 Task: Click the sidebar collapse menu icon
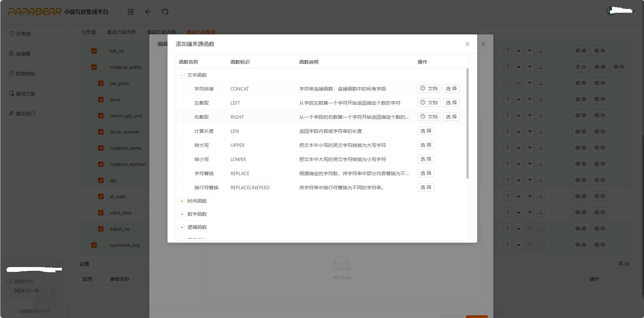pos(131,12)
